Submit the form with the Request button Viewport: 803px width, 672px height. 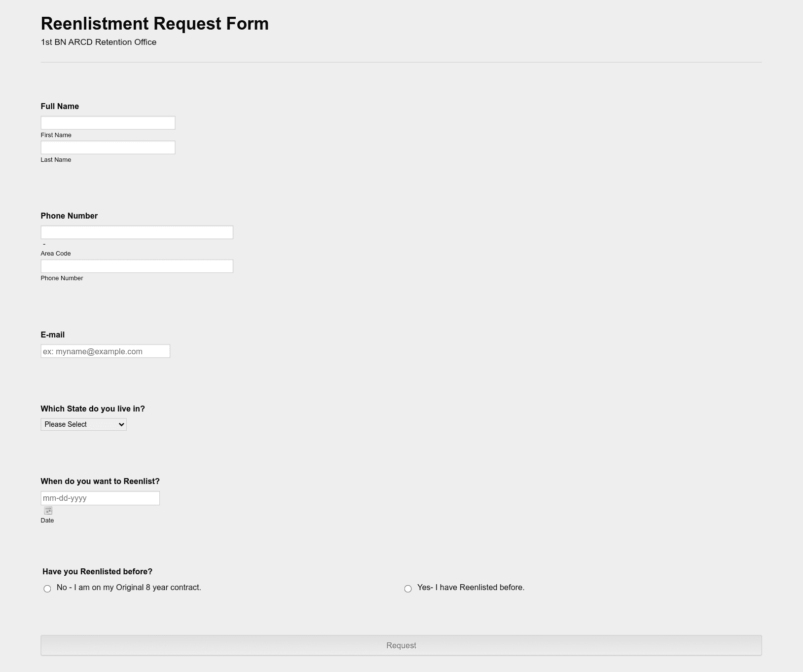tap(401, 645)
